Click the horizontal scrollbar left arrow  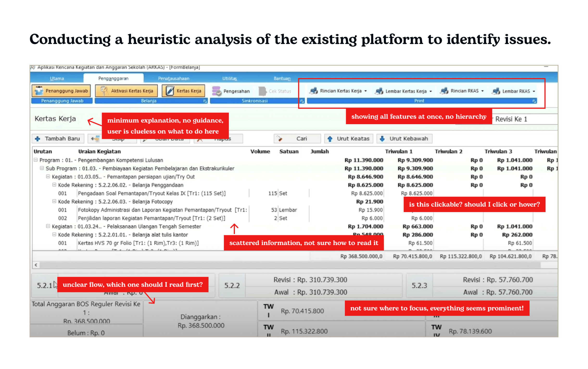pyautogui.click(x=36, y=265)
